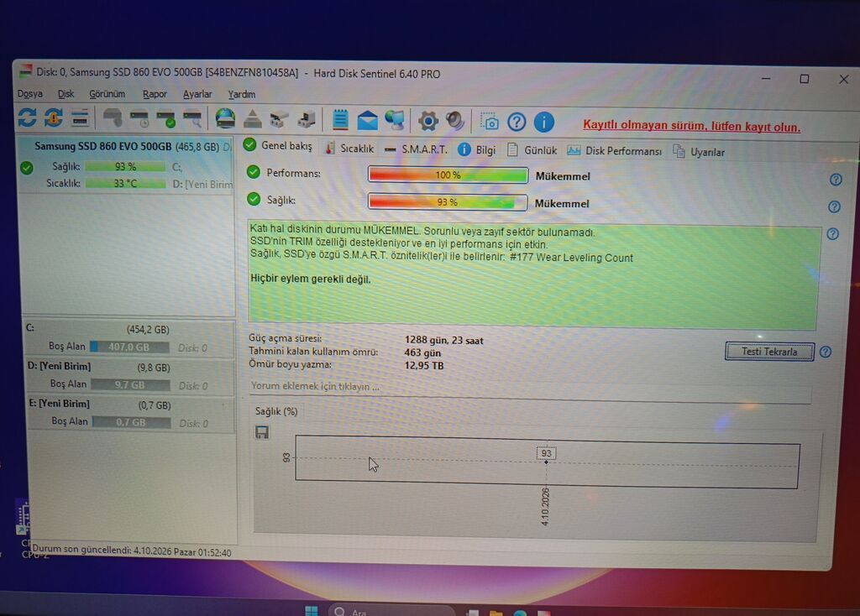
Task: Click the red 'Kayıtlı olmayan sürüm' registration link
Action: 692,126
